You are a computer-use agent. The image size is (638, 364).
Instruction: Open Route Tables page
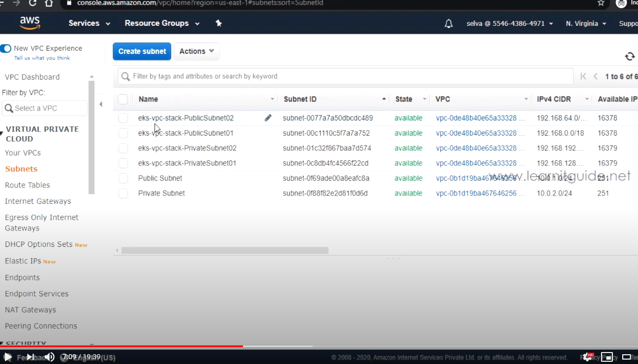pos(27,185)
